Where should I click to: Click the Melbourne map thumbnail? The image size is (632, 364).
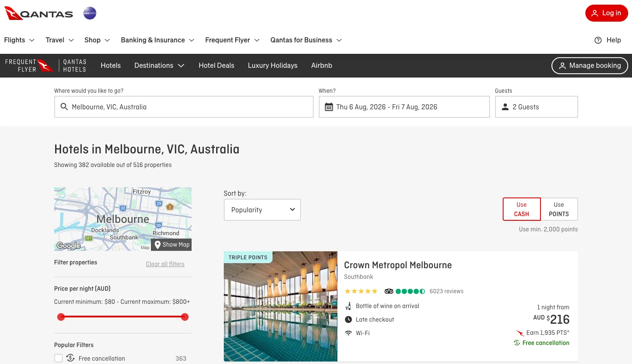(x=123, y=219)
